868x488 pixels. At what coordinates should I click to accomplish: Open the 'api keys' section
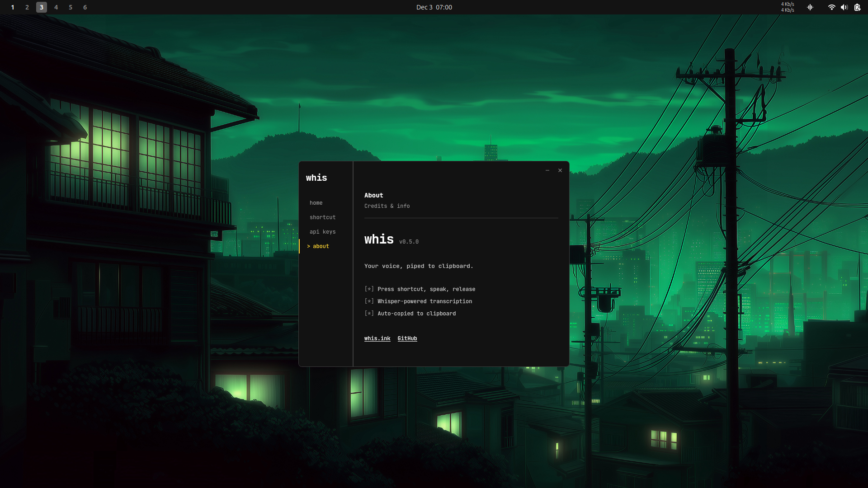pos(323,231)
